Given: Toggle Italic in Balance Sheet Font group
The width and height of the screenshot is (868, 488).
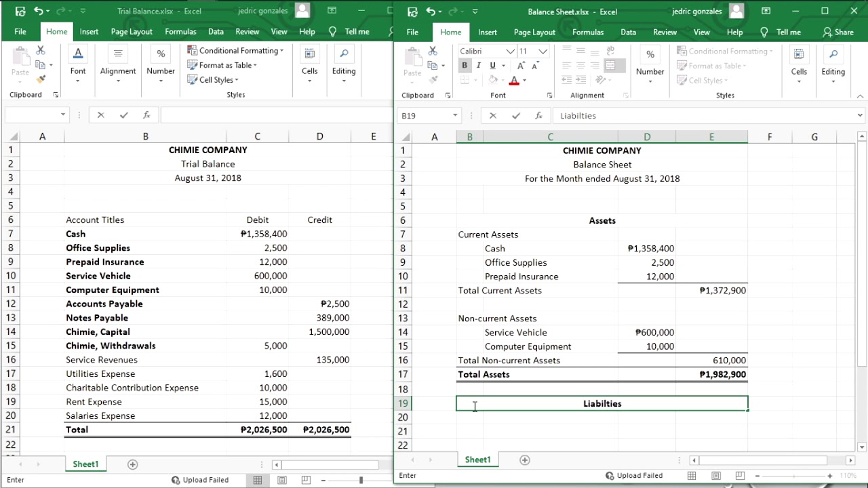Looking at the screenshot, I should [x=478, y=65].
